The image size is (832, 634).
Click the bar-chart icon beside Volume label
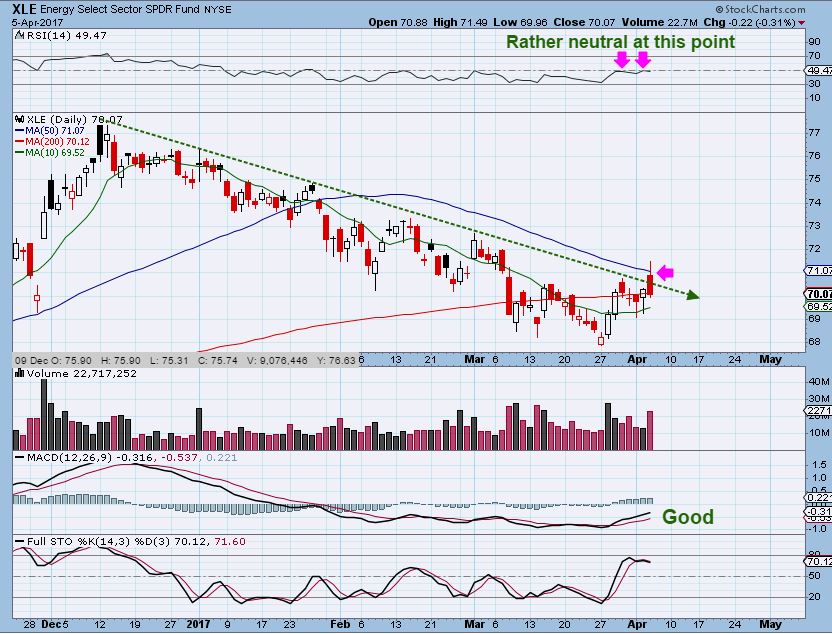point(20,374)
